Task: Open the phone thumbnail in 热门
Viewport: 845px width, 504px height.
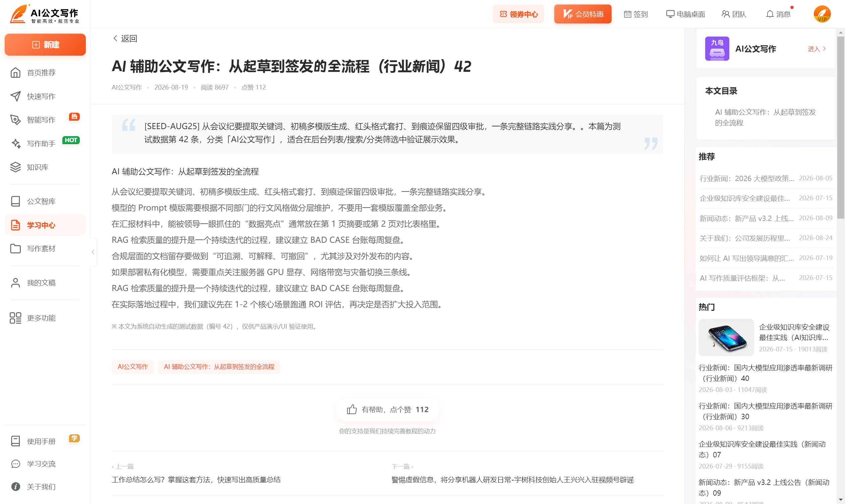Action: [x=726, y=337]
